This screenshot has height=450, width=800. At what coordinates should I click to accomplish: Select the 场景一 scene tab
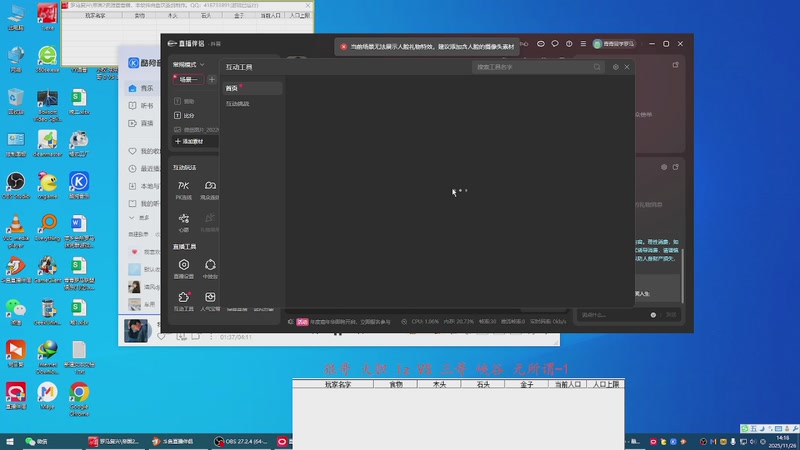click(188, 80)
